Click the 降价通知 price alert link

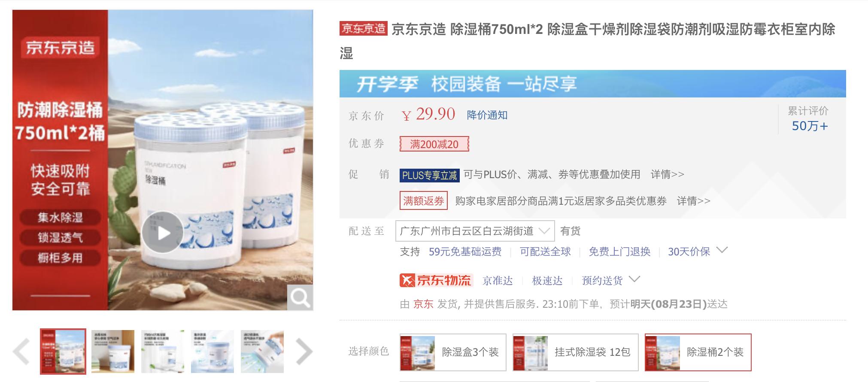point(487,115)
